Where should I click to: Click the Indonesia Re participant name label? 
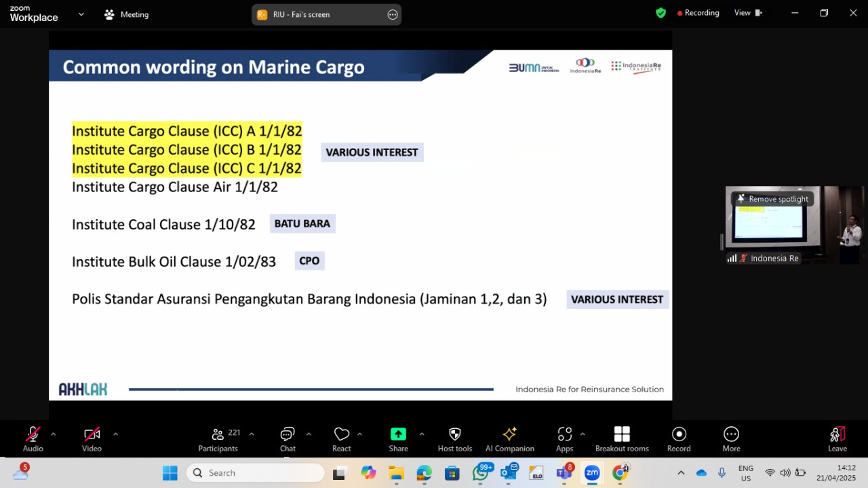pos(774,259)
